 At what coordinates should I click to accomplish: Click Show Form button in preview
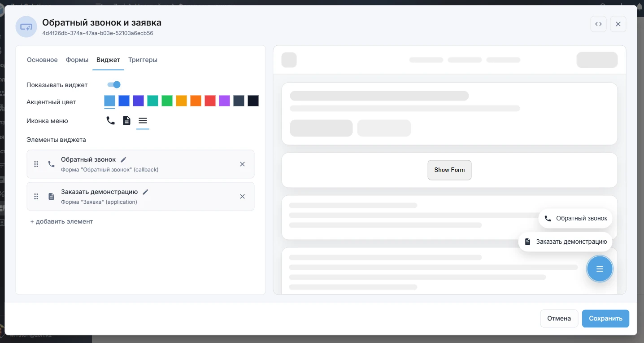click(x=449, y=170)
